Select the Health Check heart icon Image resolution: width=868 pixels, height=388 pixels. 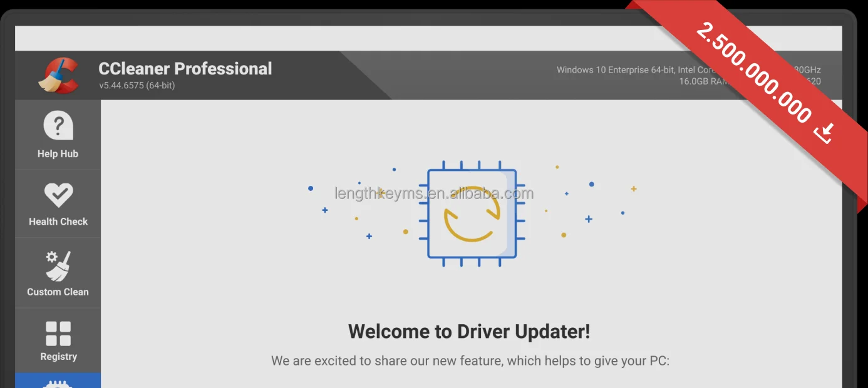tap(58, 195)
